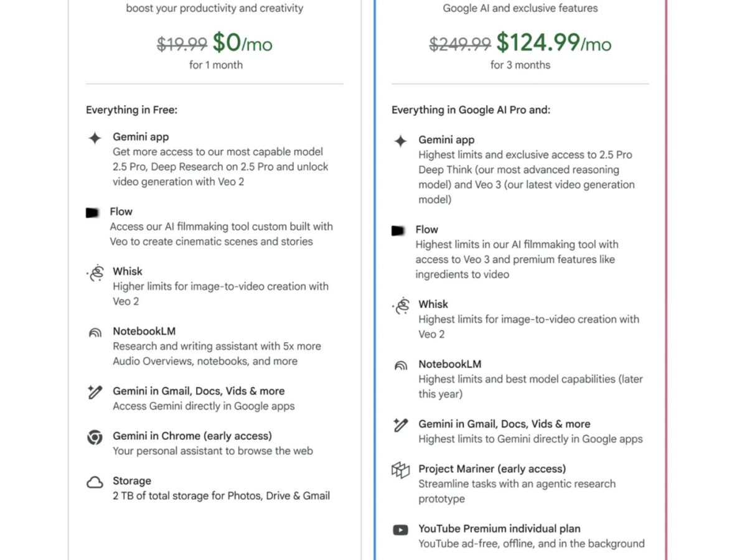Click the YouTube Premium icon
This screenshot has height=560, width=747.
400,530
